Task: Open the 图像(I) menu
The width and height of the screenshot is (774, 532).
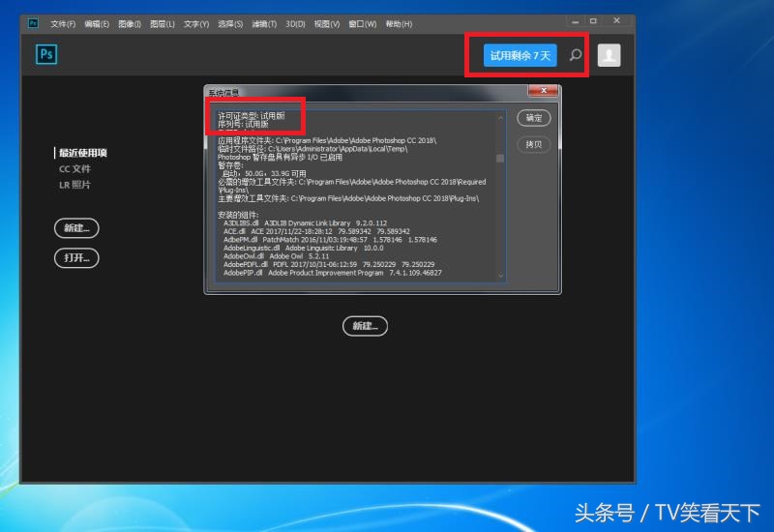Action: (130, 23)
